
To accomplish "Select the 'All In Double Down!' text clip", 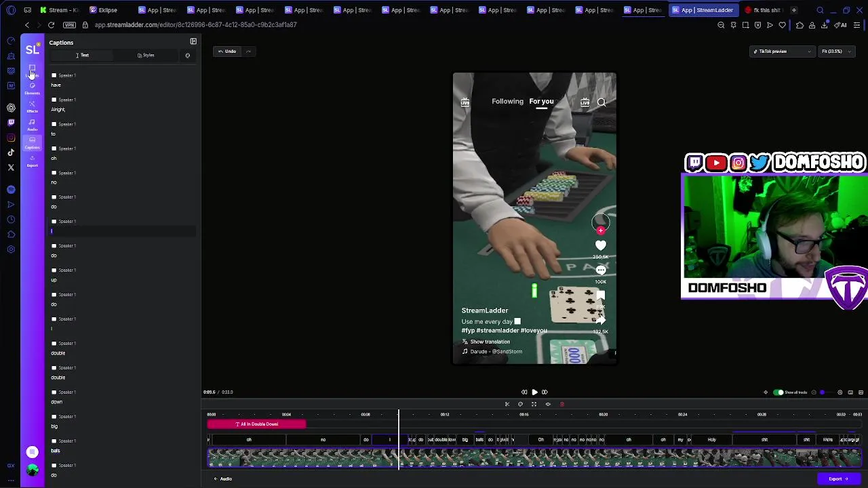I will pyautogui.click(x=256, y=424).
